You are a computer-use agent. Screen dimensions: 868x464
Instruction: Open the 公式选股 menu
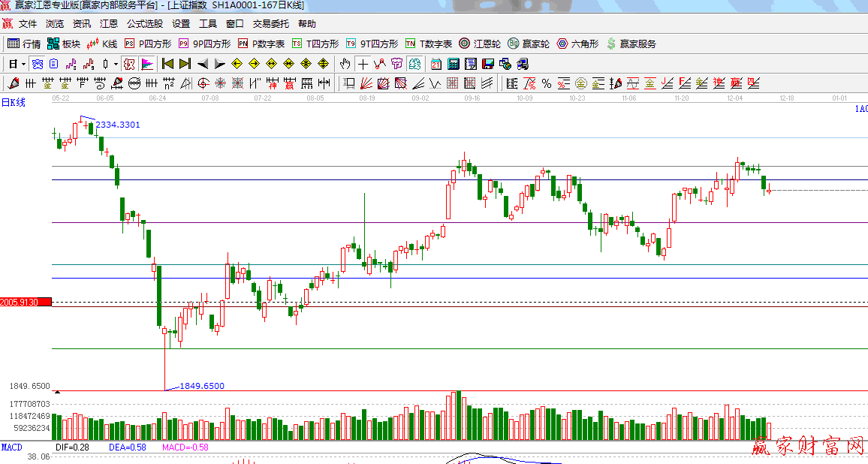[x=144, y=24]
